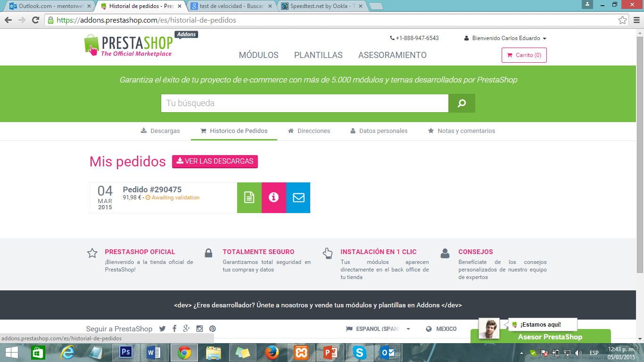The height and width of the screenshot is (362, 644).
Task: Click the chat advisor photo thumbnail
Action: [489, 329]
